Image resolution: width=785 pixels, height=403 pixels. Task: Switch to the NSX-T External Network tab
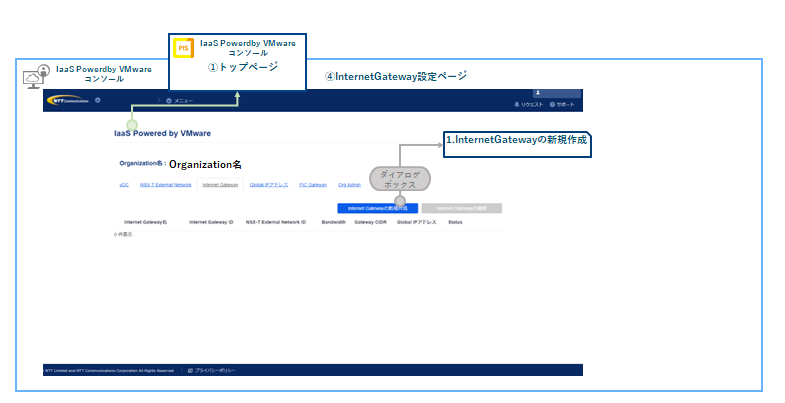(x=166, y=185)
